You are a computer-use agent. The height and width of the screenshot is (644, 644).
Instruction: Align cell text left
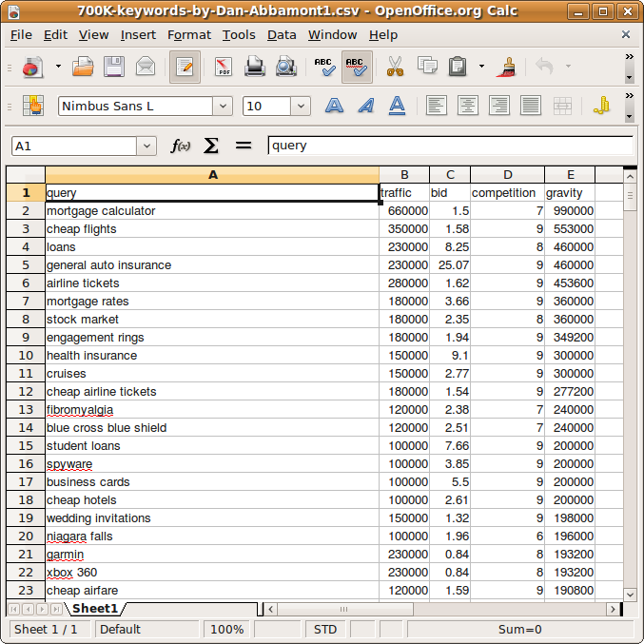point(437,106)
